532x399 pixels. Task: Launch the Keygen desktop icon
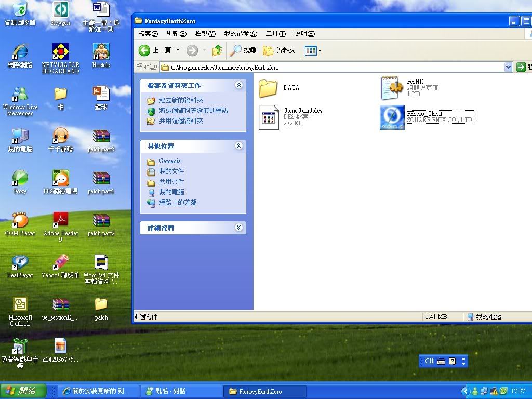point(60,14)
